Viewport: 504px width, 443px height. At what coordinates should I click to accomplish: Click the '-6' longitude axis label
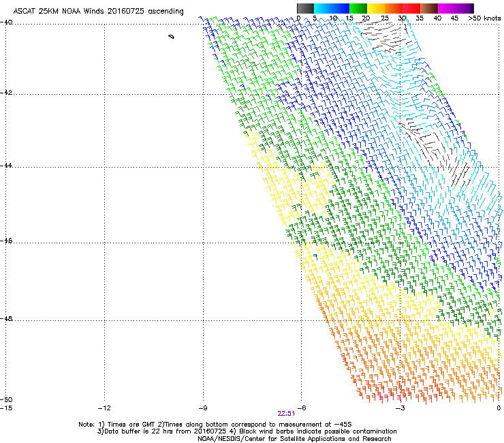[x=302, y=408]
